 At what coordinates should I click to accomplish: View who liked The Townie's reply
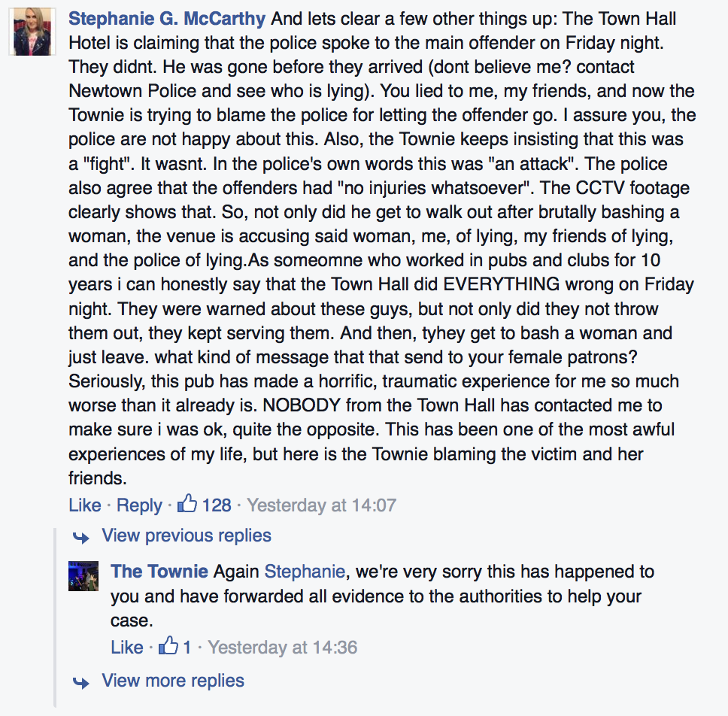[x=187, y=647]
